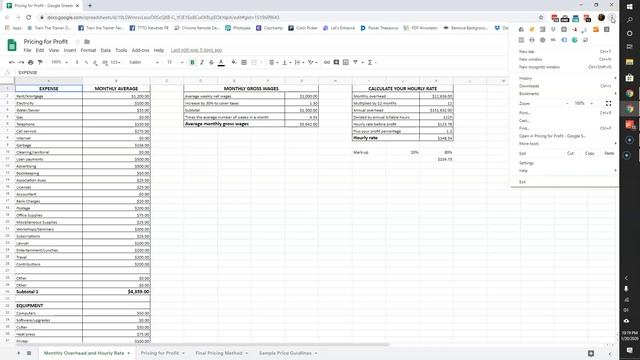This screenshot has width=640, height=360.
Task: Bookmark this page with the star icon
Action: (x=541, y=18)
